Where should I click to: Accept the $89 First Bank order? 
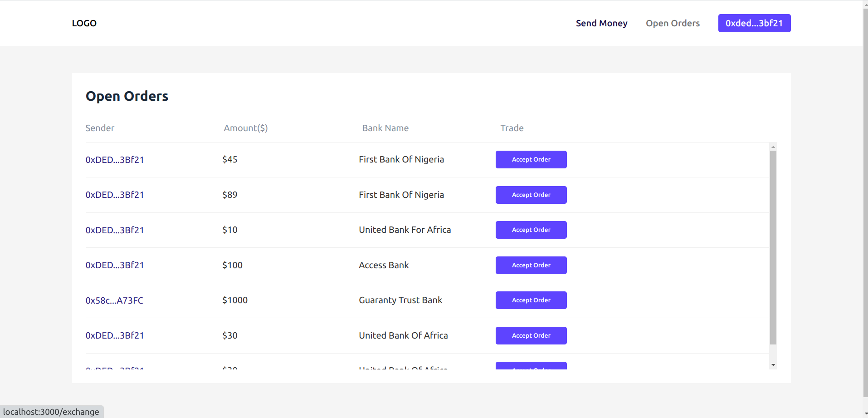click(x=531, y=195)
